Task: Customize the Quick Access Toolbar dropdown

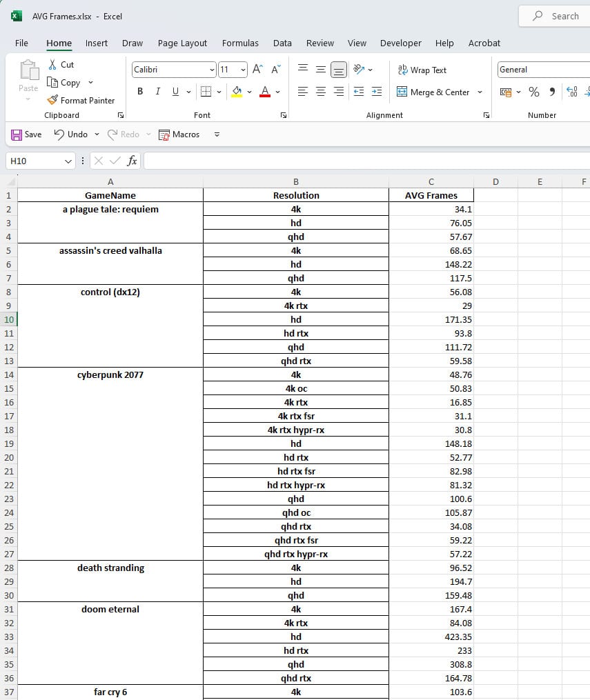Action: coord(217,134)
